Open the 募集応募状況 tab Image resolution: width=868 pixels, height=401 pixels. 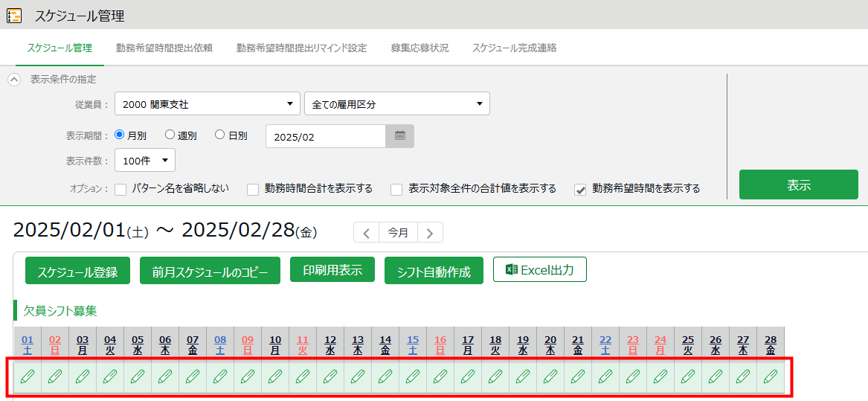pos(419,48)
